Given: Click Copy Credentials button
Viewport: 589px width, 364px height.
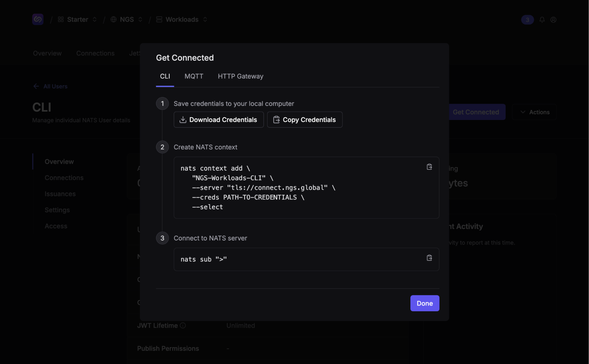Looking at the screenshot, I should tap(304, 120).
